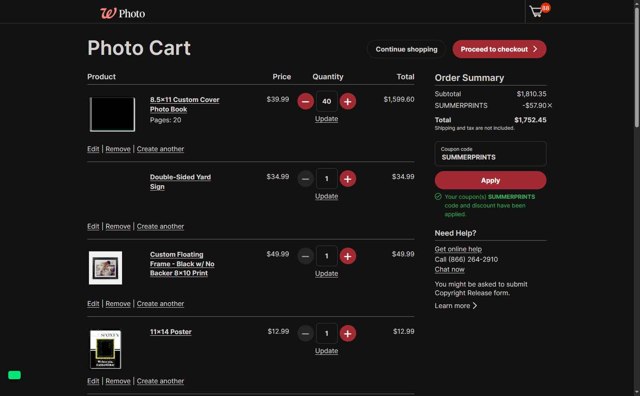Select the subtotal value $1,810.35
The width and height of the screenshot is (640, 396).
tap(531, 94)
